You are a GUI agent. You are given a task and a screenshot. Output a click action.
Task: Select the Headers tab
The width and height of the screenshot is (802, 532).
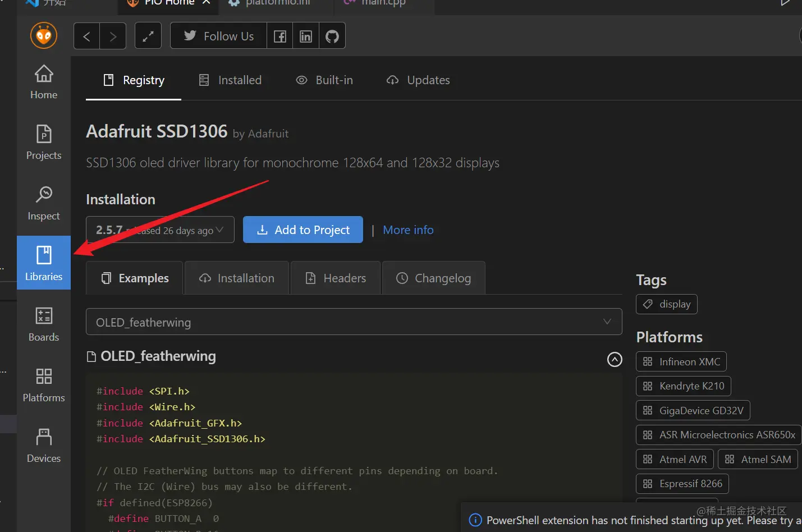[336, 278]
